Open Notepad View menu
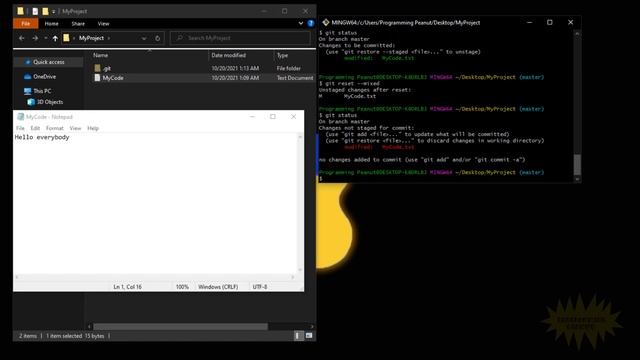Screen dimensions: 640x360 tap(75, 128)
